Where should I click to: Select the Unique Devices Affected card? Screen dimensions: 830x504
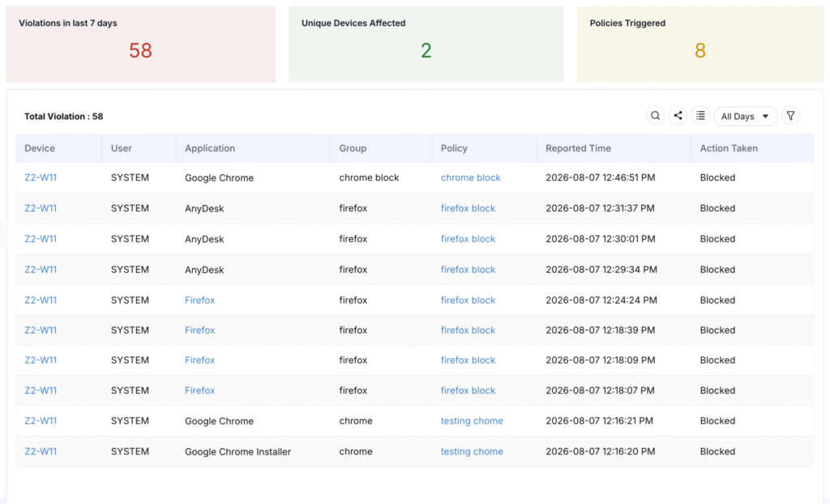[x=426, y=45]
